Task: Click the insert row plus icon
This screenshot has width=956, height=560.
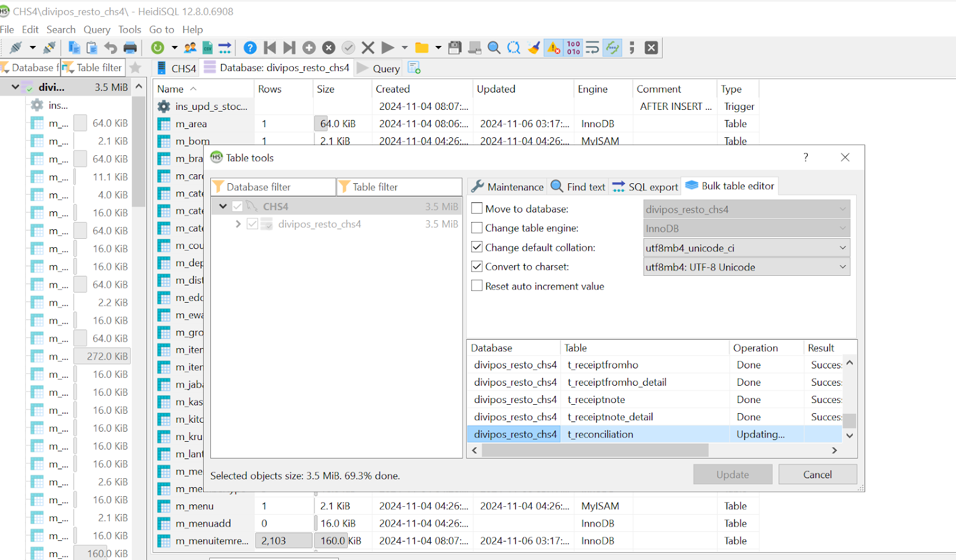Action: coord(309,48)
